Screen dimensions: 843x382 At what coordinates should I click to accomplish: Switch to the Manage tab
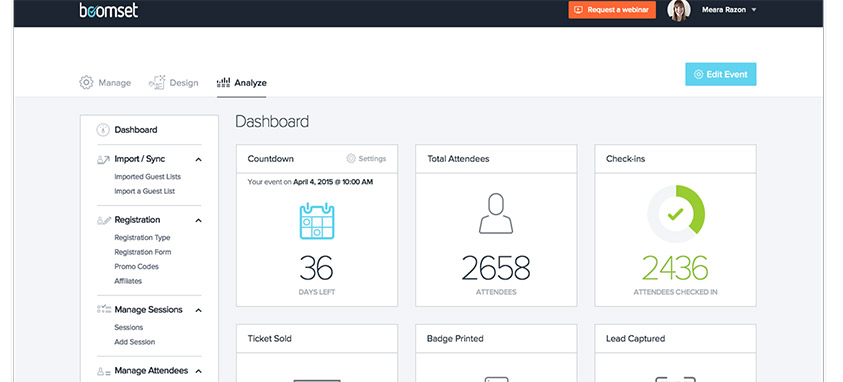point(105,83)
